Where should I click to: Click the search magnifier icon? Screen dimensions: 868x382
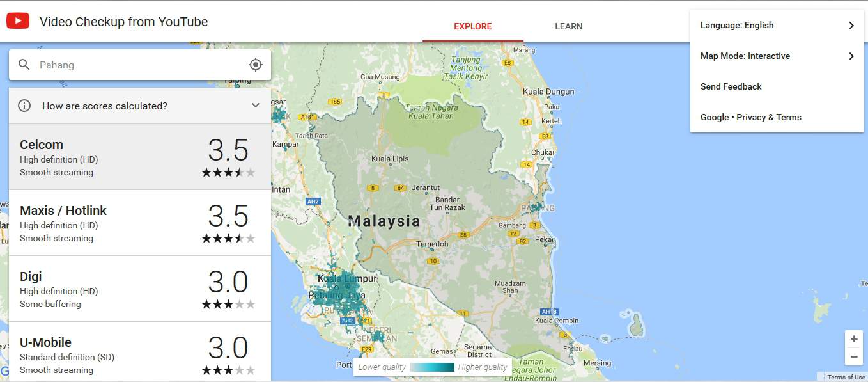[24, 65]
